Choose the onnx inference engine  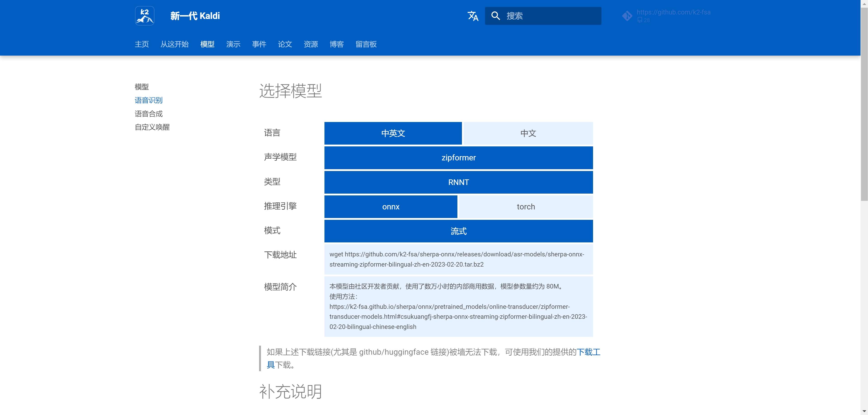click(390, 207)
